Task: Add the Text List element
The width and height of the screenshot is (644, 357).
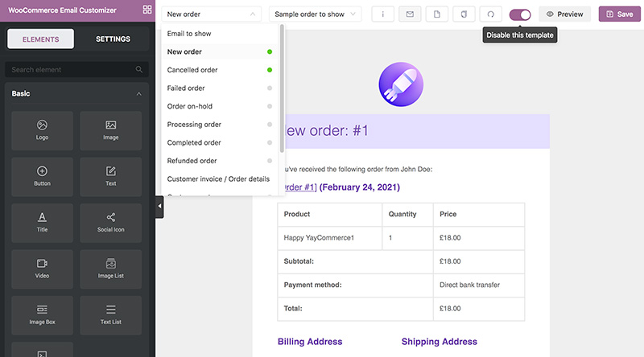Action: pyautogui.click(x=111, y=315)
